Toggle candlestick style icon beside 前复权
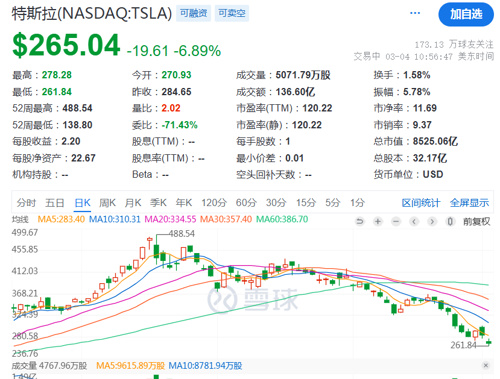The height and width of the screenshot is (379, 500). pyautogui.click(x=450, y=221)
